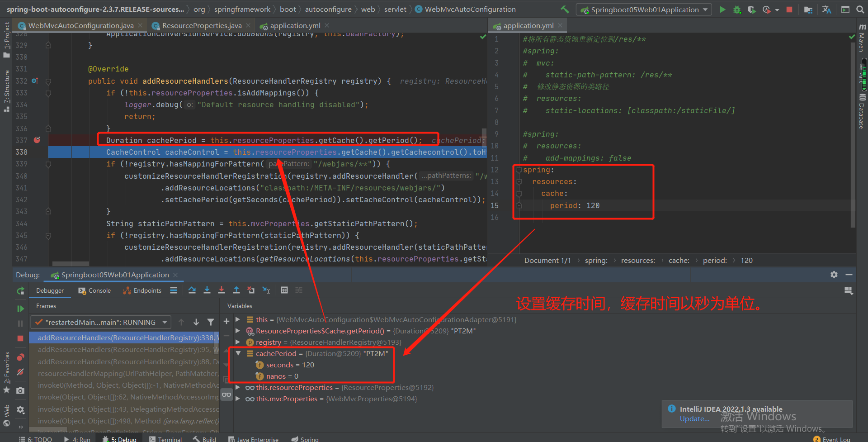Screen dimensions: 868x442
Task: Collapse the cachePeriod variable node
Action: (x=238, y=353)
